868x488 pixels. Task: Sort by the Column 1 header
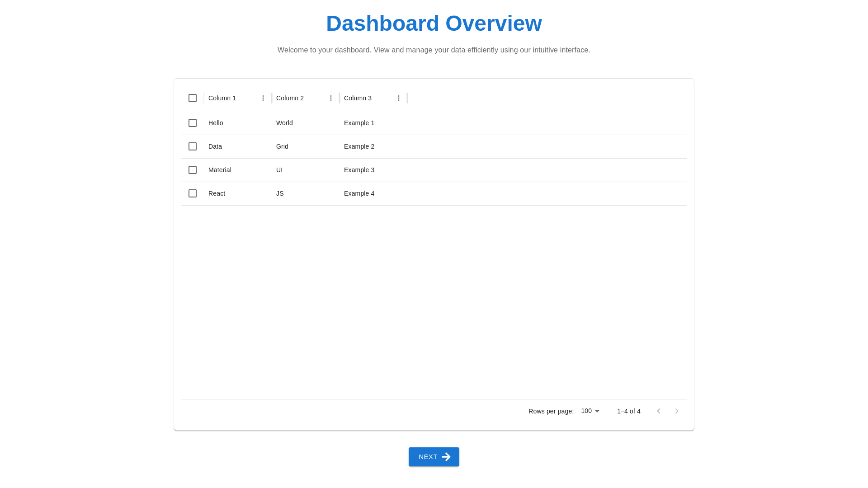(222, 98)
